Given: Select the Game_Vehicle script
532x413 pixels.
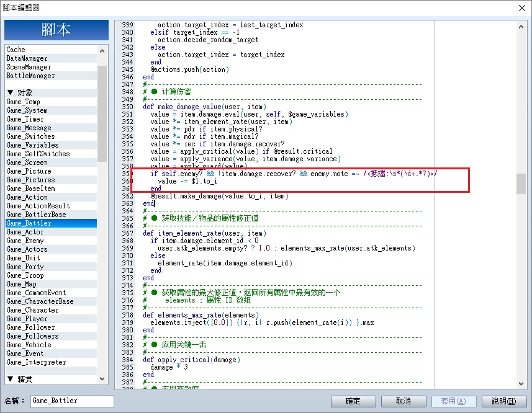Looking at the screenshot, I should [x=52, y=345].
